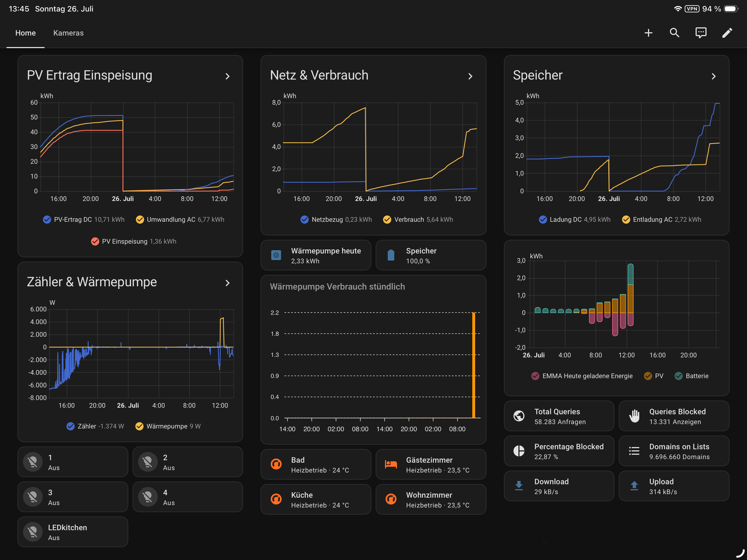The width and height of the screenshot is (747, 560).
Task: Click the Küche thermostat icon
Action: [x=276, y=499]
